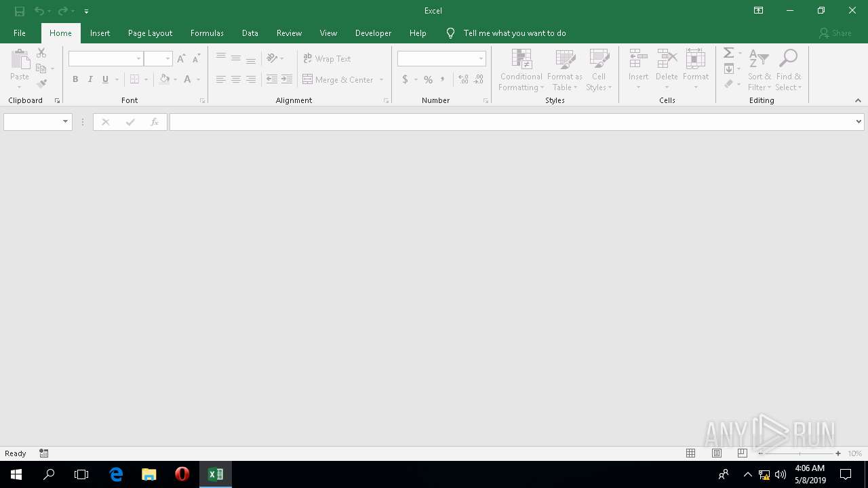Click the zoom slider in the status bar
This screenshot has width=868, height=488.
800,453
